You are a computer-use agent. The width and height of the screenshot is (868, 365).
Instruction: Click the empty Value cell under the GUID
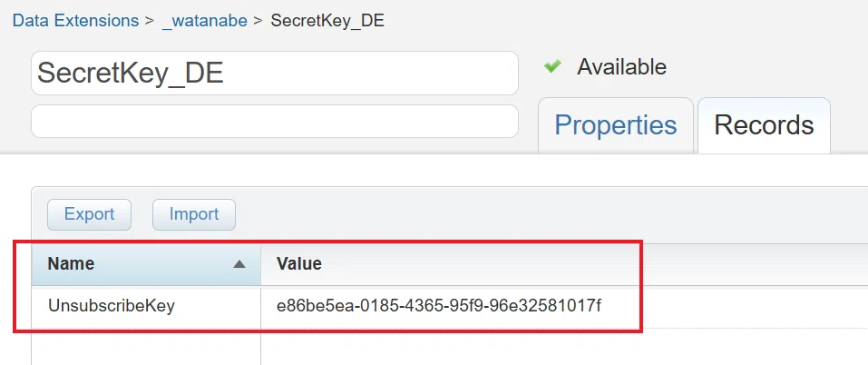564,347
